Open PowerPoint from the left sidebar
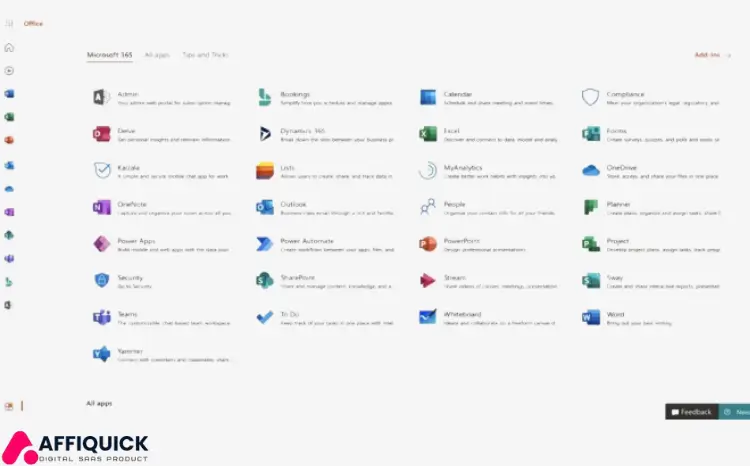This screenshot has width=750, height=466. (9, 140)
